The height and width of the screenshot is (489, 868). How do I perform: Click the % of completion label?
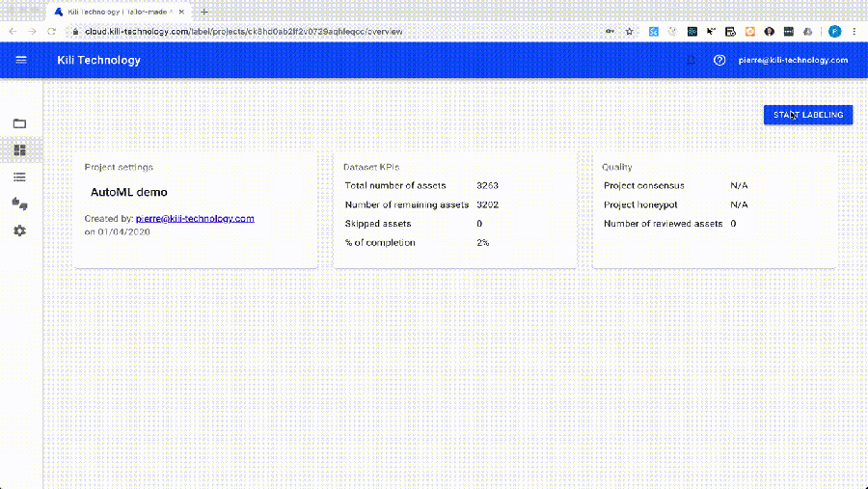pyautogui.click(x=380, y=242)
